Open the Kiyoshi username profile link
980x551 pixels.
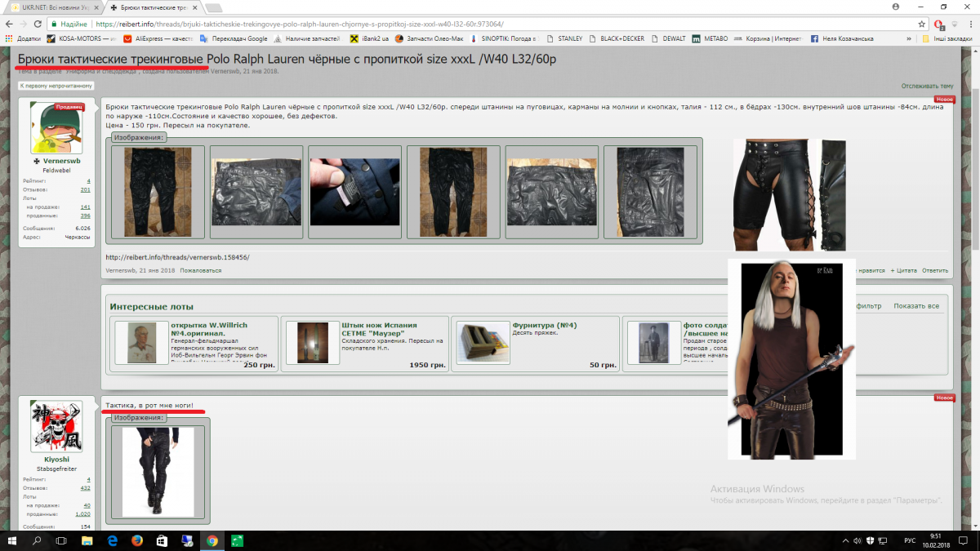57,460
